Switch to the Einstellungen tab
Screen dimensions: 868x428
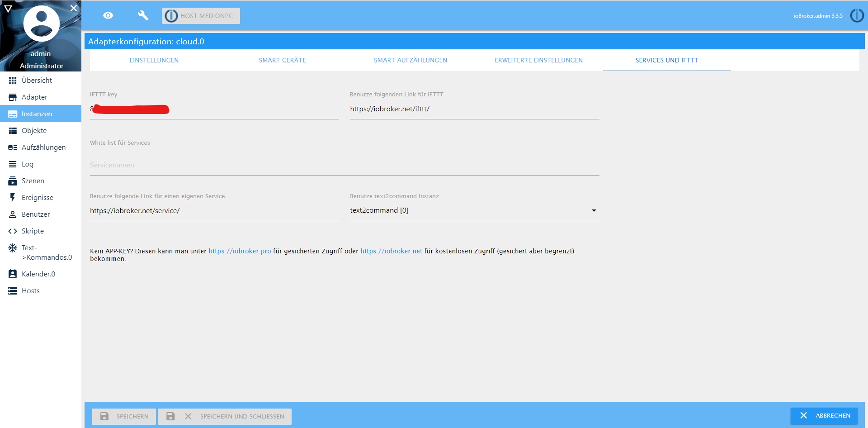[x=154, y=60]
